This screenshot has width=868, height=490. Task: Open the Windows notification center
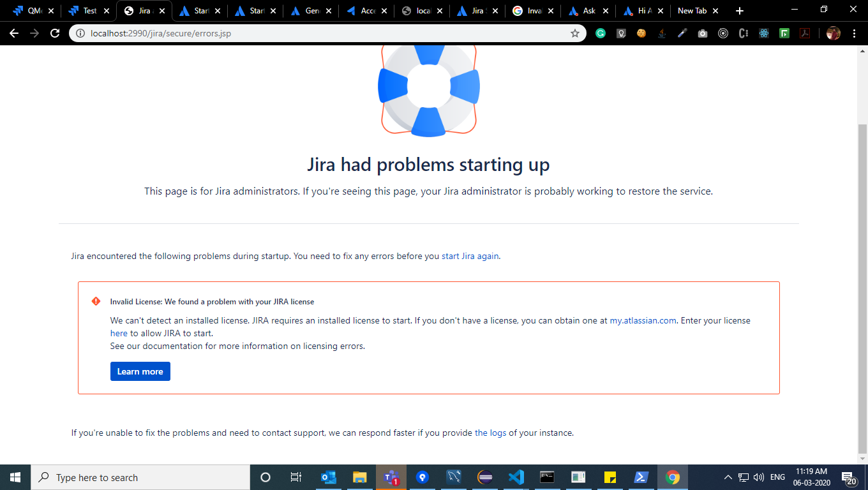[849, 477]
